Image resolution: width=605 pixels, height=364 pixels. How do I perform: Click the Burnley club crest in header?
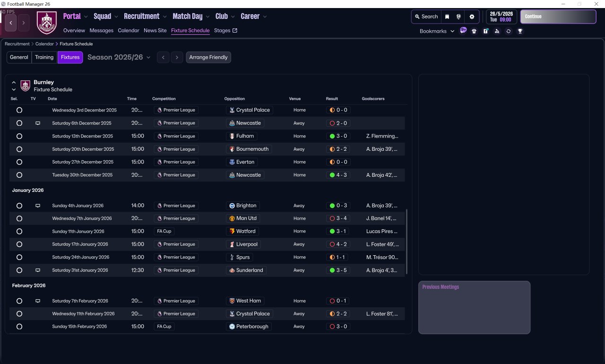click(x=46, y=23)
